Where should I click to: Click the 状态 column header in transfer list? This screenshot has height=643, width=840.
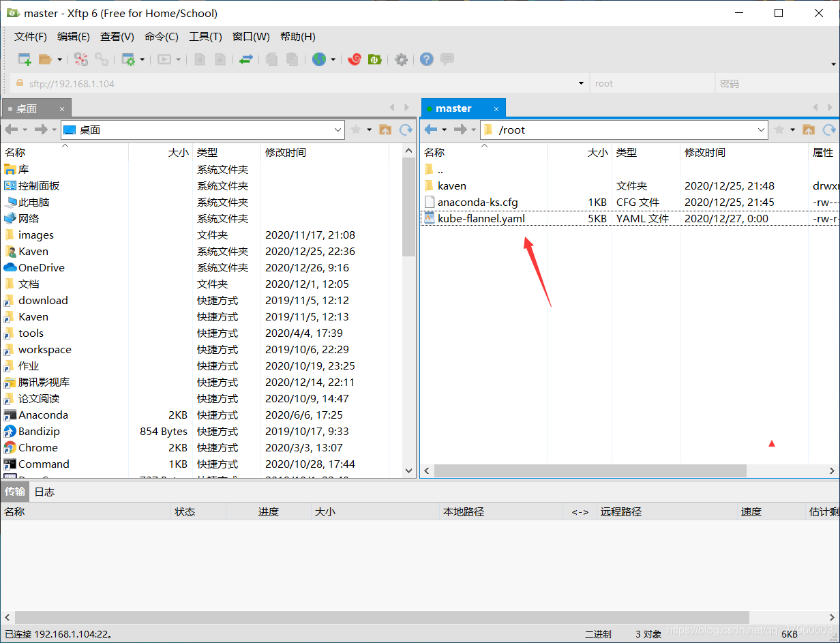click(198, 511)
